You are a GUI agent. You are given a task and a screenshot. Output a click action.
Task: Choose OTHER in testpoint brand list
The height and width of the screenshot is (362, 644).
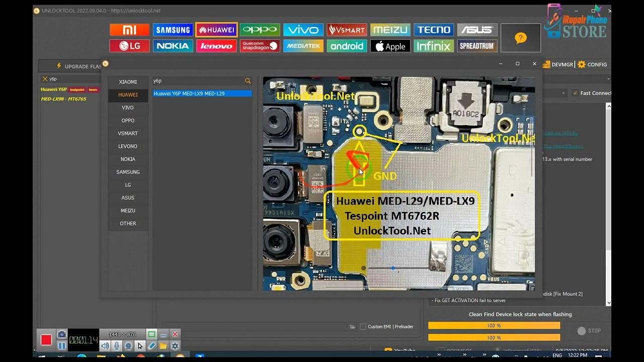[128, 223]
